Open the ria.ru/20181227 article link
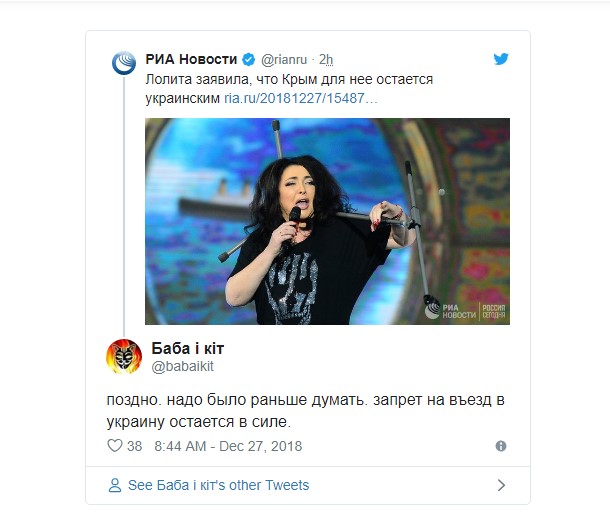This screenshot has width=610, height=513. pos(301,98)
